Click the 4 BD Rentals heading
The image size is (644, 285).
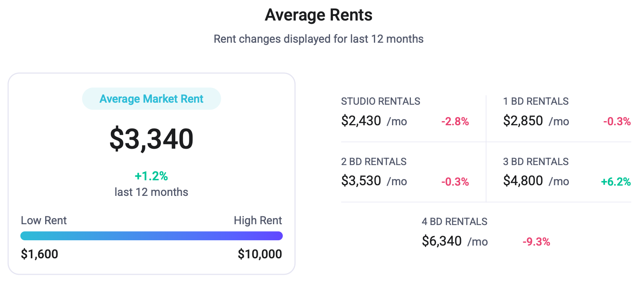click(x=454, y=222)
